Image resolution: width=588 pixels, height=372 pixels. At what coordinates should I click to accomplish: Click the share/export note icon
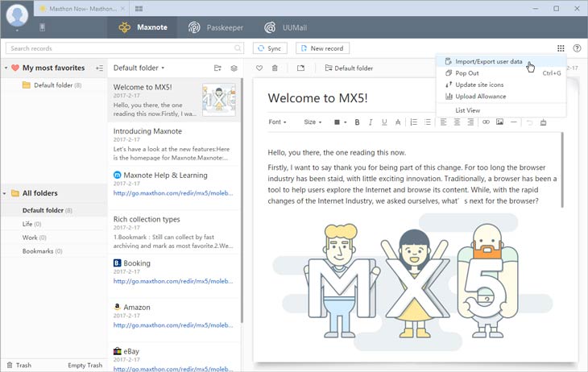(x=300, y=68)
